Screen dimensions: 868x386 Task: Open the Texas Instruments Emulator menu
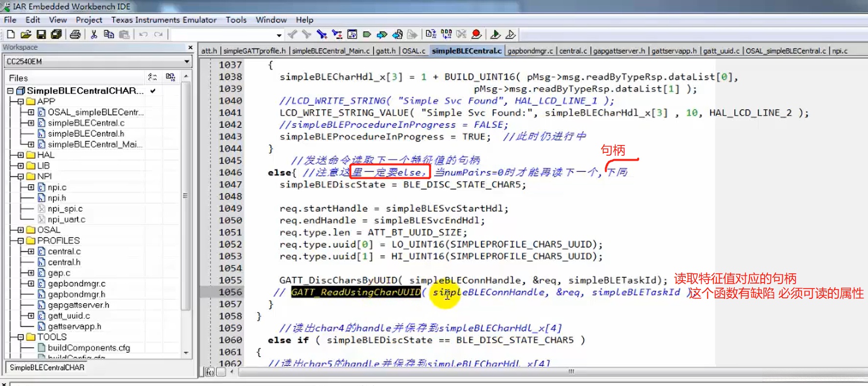point(164,20)
